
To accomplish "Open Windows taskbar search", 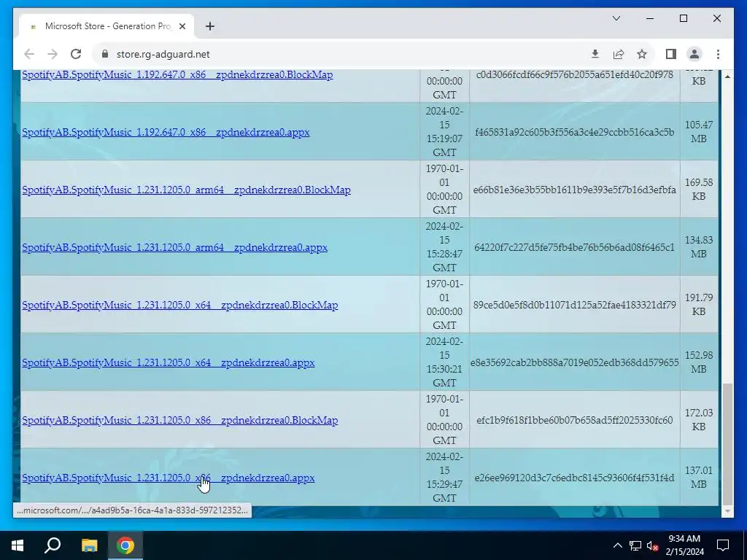I will coord(53,545).
